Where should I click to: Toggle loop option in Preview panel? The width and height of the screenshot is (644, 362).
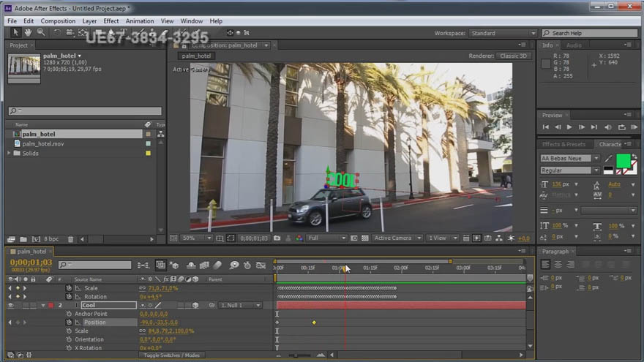(622, 127)
